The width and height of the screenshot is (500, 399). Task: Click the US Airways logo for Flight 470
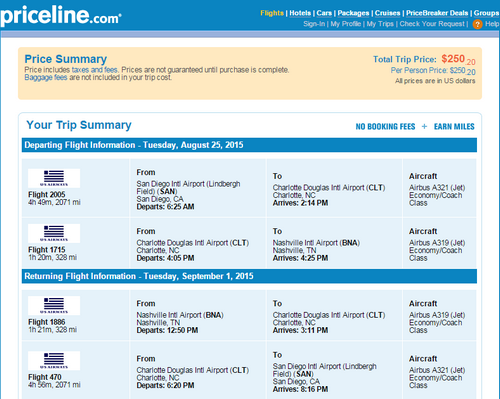click(x=54, y=361)
